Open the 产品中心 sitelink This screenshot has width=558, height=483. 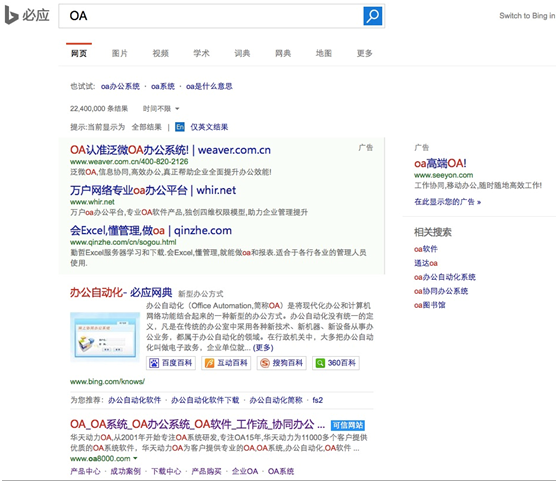tap(85, 472)
